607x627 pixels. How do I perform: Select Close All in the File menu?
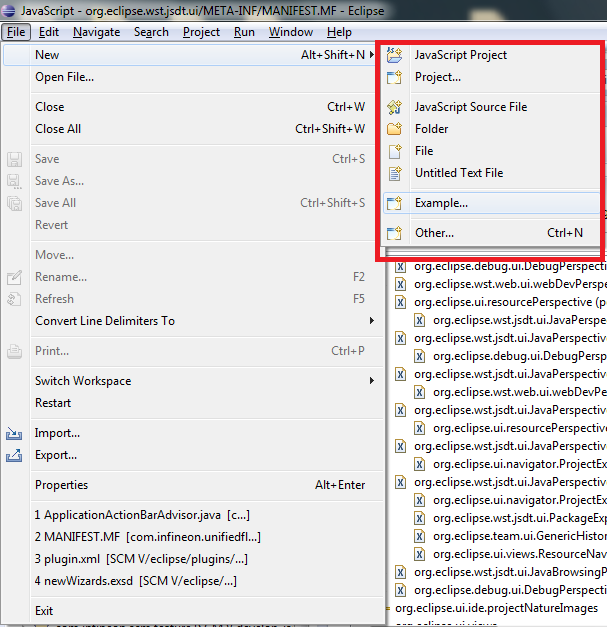pyautogui.click(x=192, y=129)
